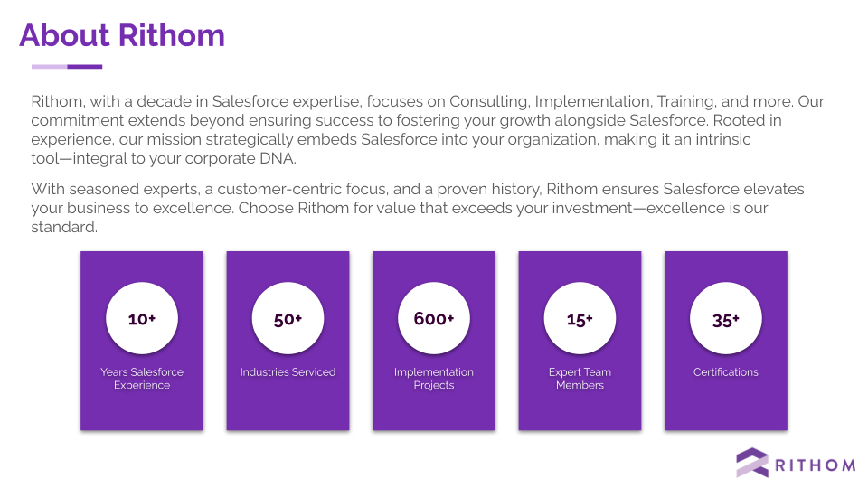The image size is (868, 488).
Task: Click the Certifications label
Action: point(726,372)
